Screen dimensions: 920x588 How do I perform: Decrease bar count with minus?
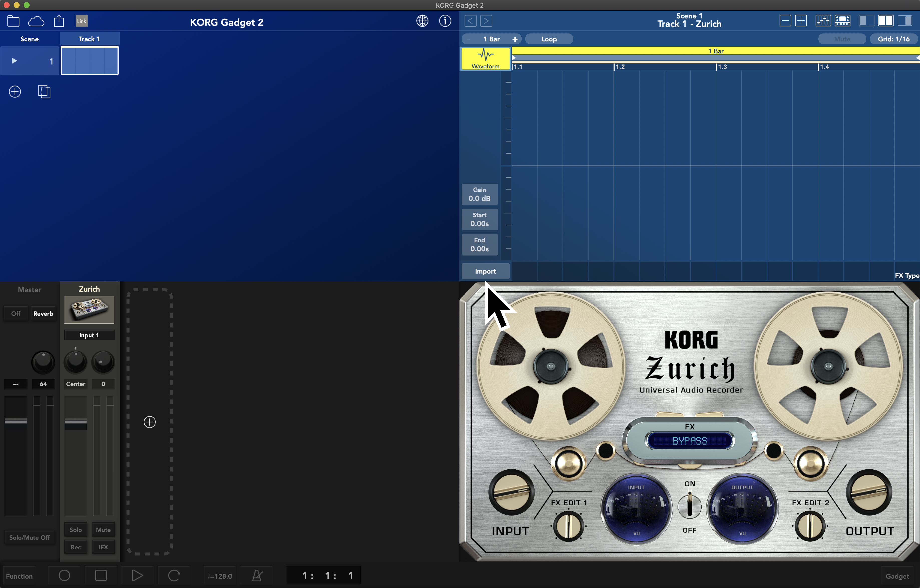469,39
